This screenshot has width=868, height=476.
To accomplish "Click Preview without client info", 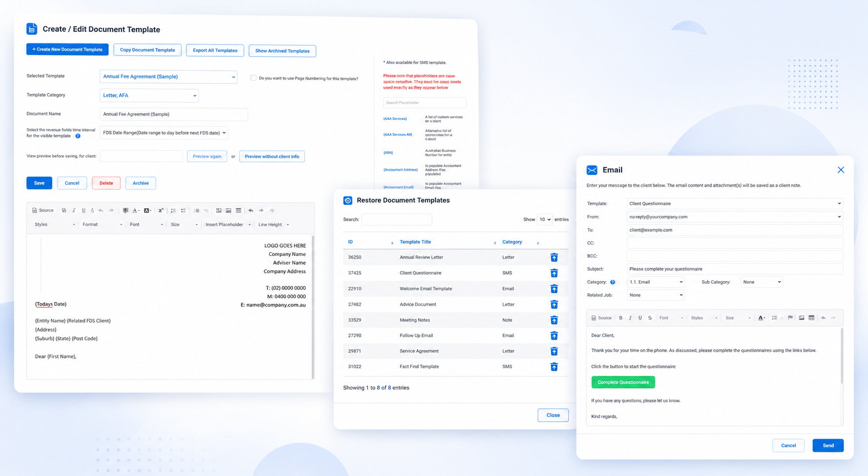I will (x=272, y=156).
